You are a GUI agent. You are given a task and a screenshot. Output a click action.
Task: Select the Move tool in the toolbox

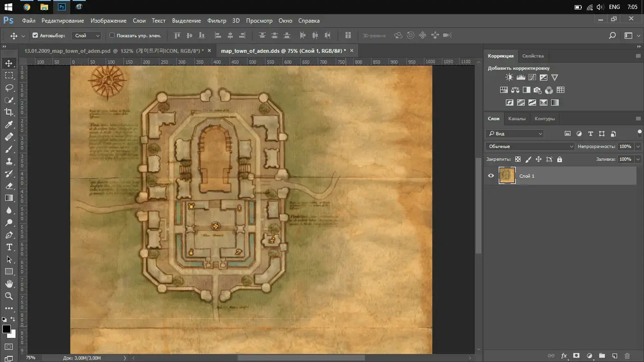(x=9, y=63)
